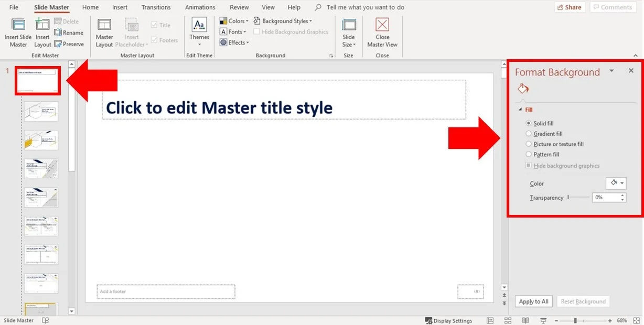The height and width of the screenshot is (325, 644).
Task: Click the 68% zoom level
Action: [x=622, y=320]
